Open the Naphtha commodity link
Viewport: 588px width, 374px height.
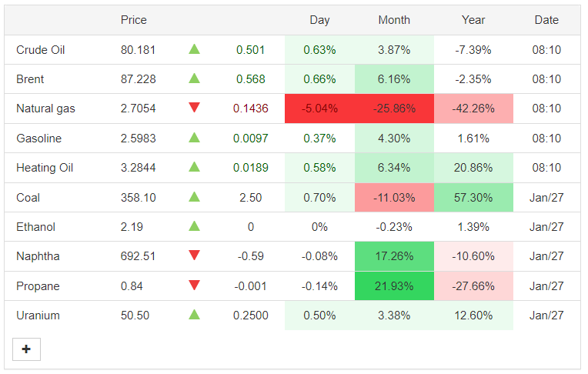[38, 256]
